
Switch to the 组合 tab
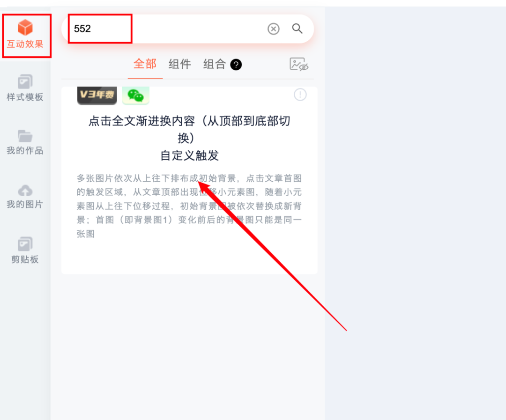click(x=214, y=64)
